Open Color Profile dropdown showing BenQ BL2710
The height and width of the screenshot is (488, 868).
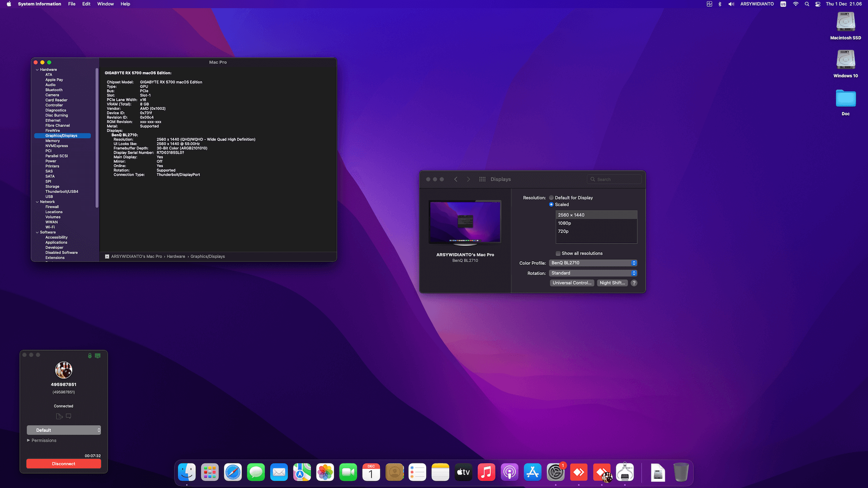pyautogui.click(x=593, y=263)
